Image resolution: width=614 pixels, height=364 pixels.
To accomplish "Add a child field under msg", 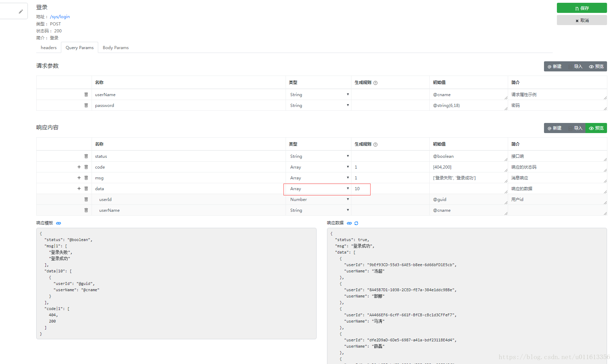I will pos(79,178).
